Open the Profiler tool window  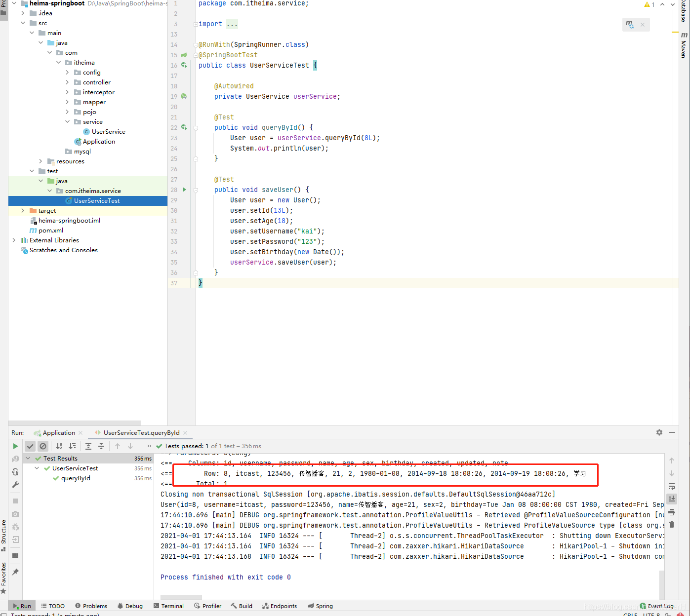click(x=207, y=606)
